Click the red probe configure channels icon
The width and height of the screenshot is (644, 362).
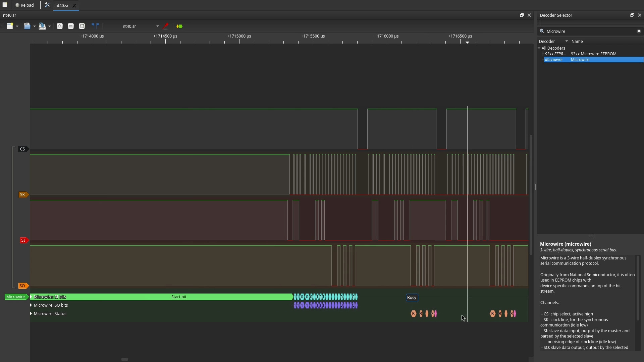(165, 26)
